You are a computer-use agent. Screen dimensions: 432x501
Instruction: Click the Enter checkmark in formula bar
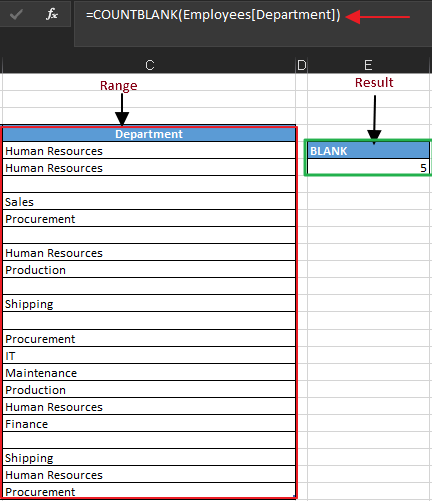click(x=16, y=14)
